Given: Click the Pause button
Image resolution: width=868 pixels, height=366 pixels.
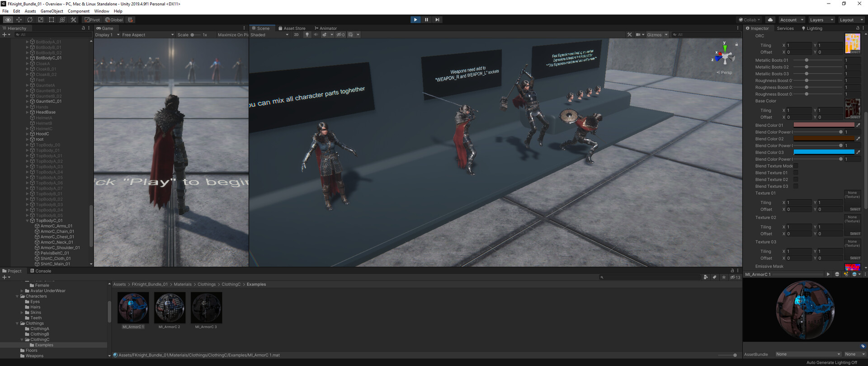Looking at the screenshot, I should click(426, 20).
